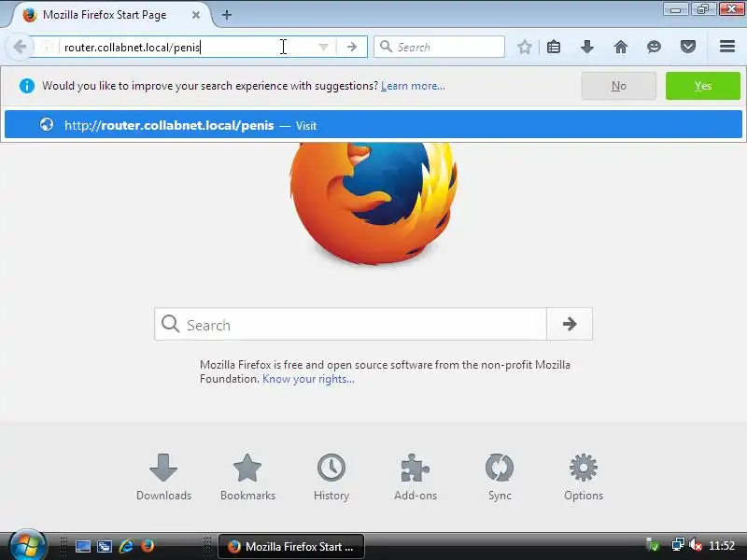The image size is (747, 560).
Task: Click the muted volume tray icon
Action: [x=696, y=545]
